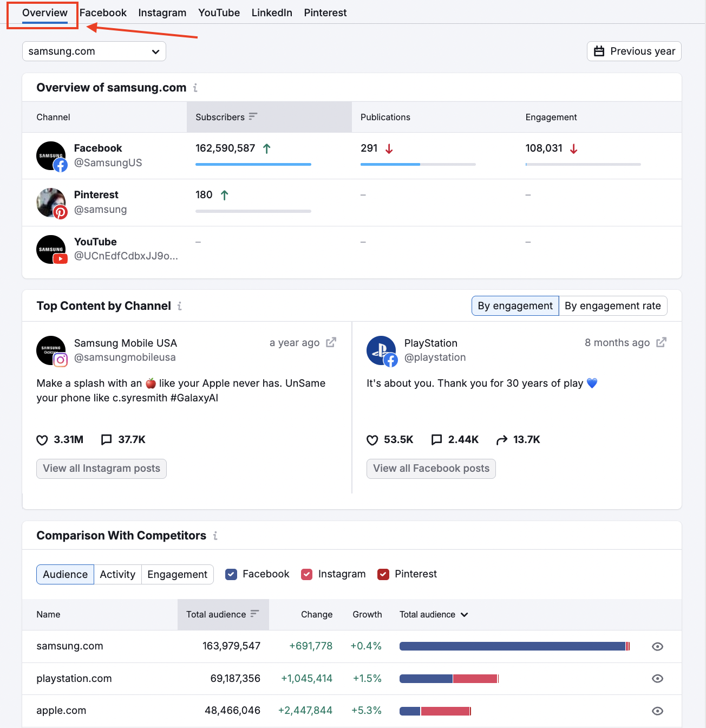This screenshot has width=706, height=728.
Task: Select the YouTube channel avatar icon
Action: pyautogui.click(x=51, y=249)
